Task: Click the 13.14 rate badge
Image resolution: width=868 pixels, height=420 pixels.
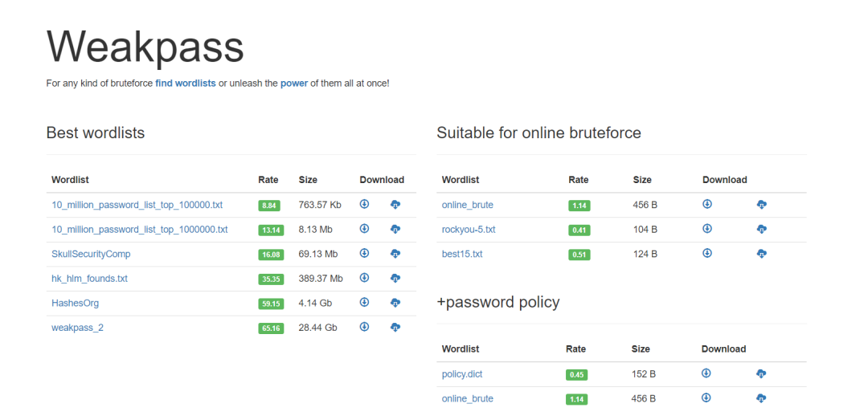Action: [x=272, y=230]
